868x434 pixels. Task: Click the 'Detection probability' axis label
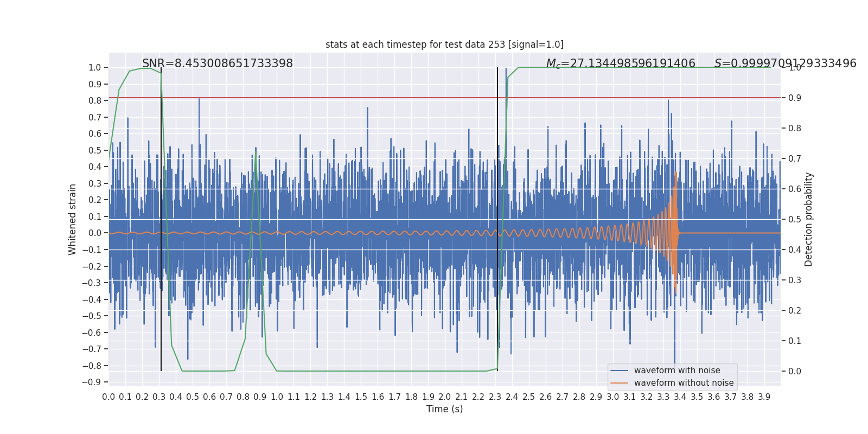[809, 219]
